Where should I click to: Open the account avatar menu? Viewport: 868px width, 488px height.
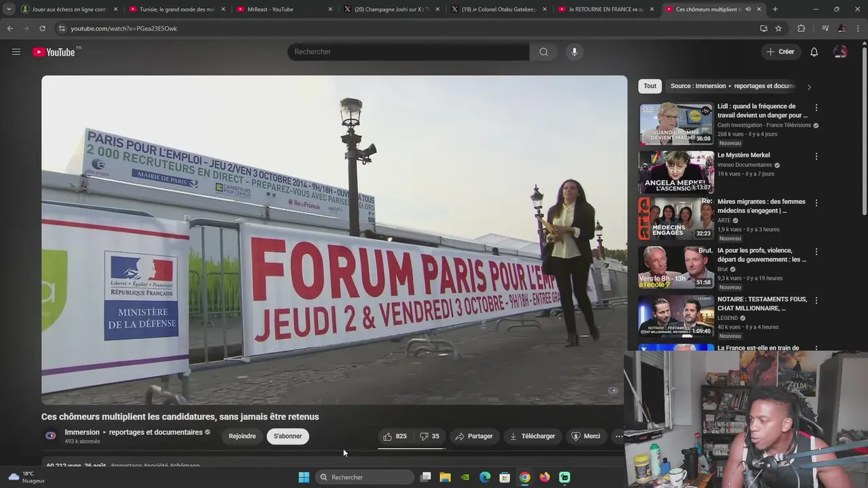click(x=840, y=52)
